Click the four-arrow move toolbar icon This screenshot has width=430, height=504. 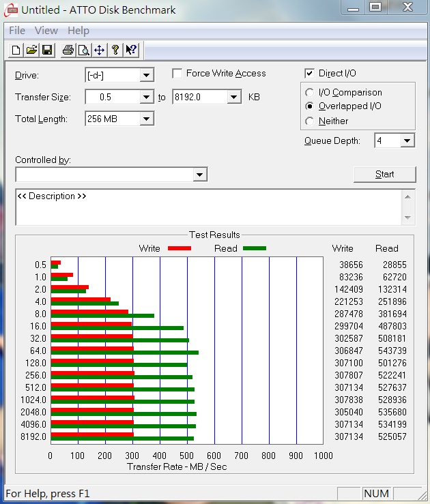tap(100, 50)
